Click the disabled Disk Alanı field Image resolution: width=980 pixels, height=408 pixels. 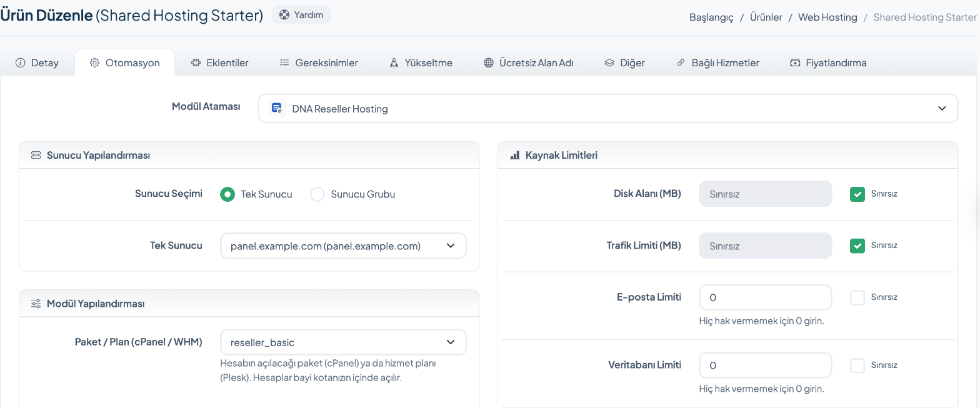point(765,194)
